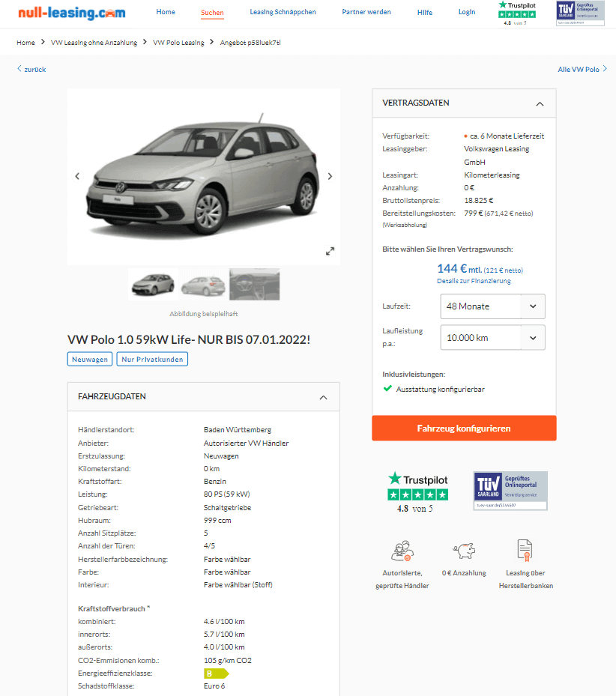Click the '799 €' Bereitstellungskosten value
This screenshot has height=696, width=616.
474,213
